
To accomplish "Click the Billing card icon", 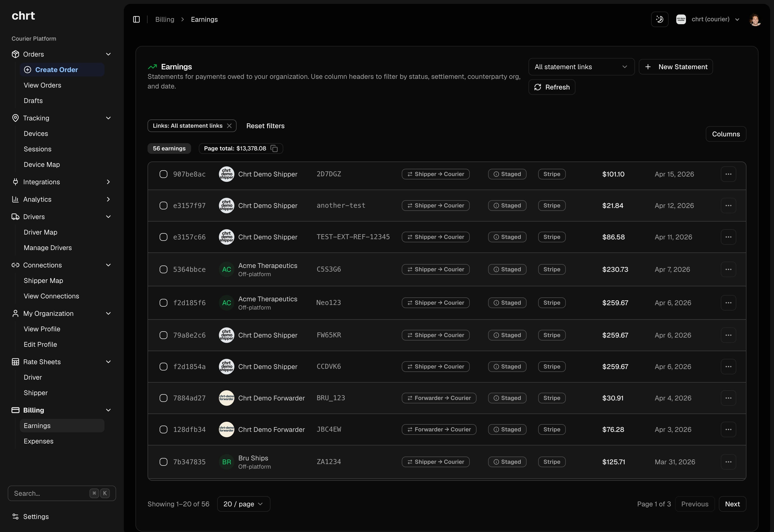I will coord(15,410).
